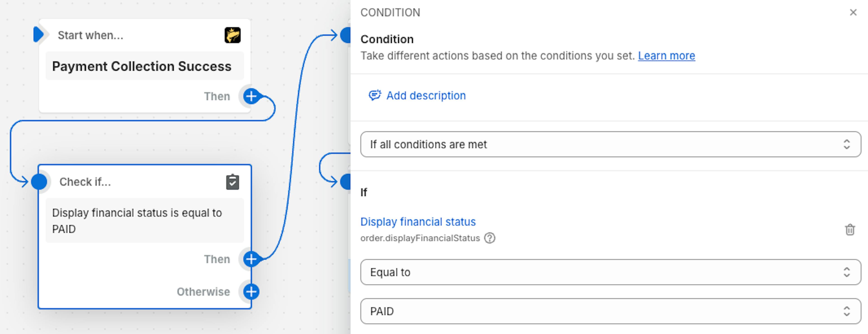Open the 'If all conditions are met' dropdown
The width and height of the screenshot is (868, 334).
click(610, 144)
